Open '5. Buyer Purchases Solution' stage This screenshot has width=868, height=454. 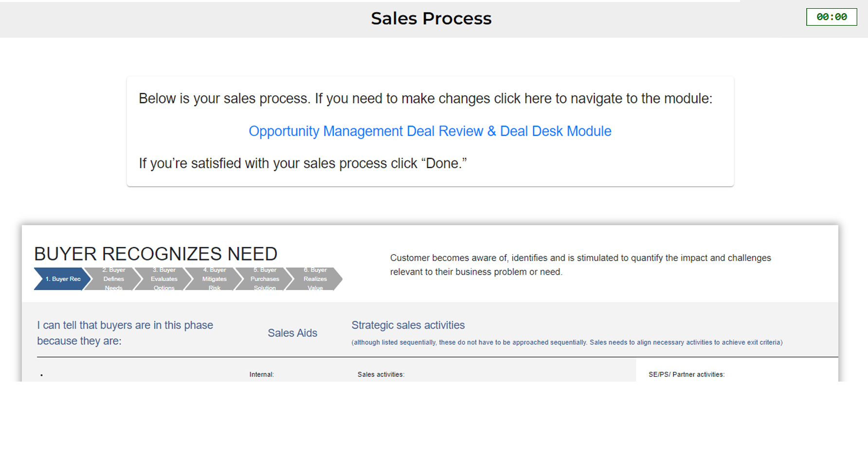pyautogui.click(x=265, y=279)
